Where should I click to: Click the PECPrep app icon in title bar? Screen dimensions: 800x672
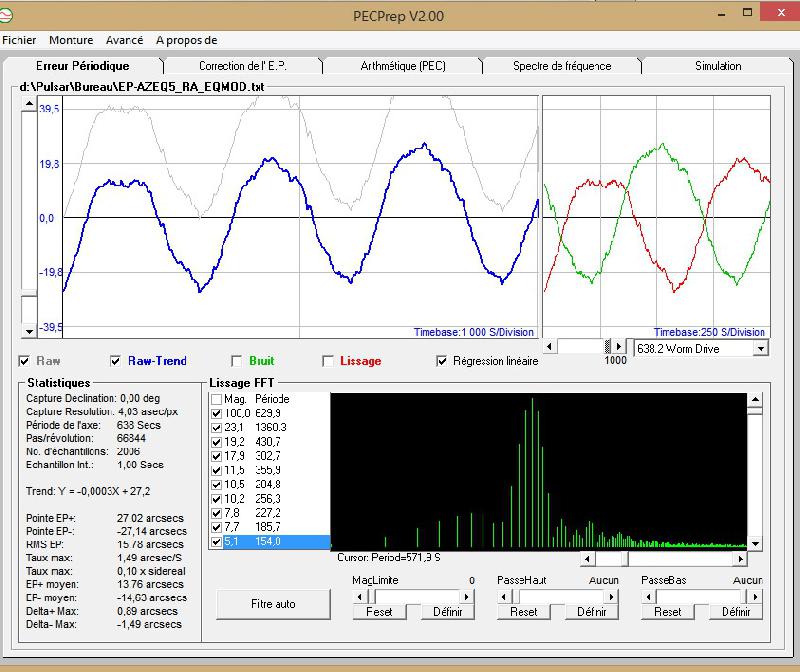[11, 15]
